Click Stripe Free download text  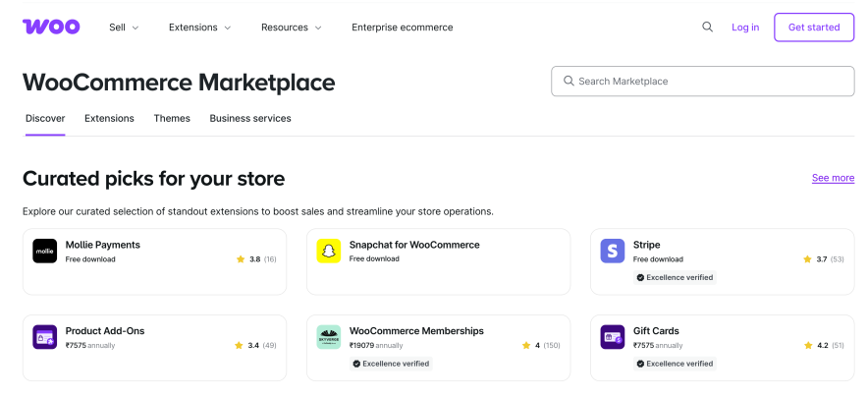point(658,258)
